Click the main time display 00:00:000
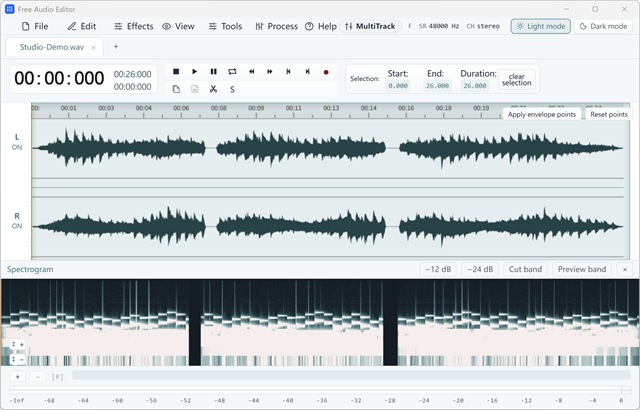This screenshot has height=410, width=640. [59, 78]
